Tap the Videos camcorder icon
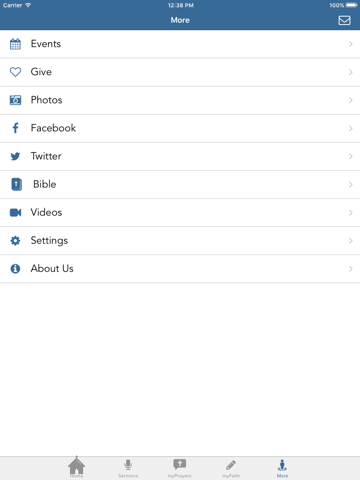360x480 pixels. [x=15, y=212]
